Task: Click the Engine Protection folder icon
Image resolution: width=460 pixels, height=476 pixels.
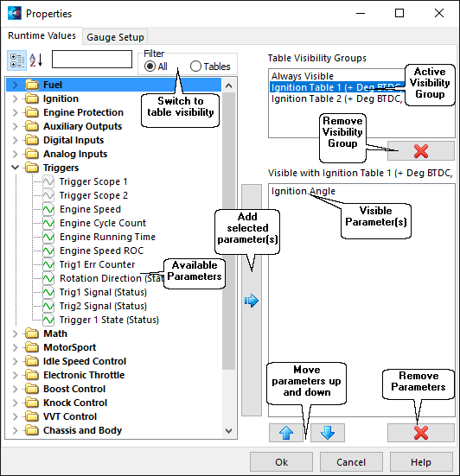Action: pos(32,112)
